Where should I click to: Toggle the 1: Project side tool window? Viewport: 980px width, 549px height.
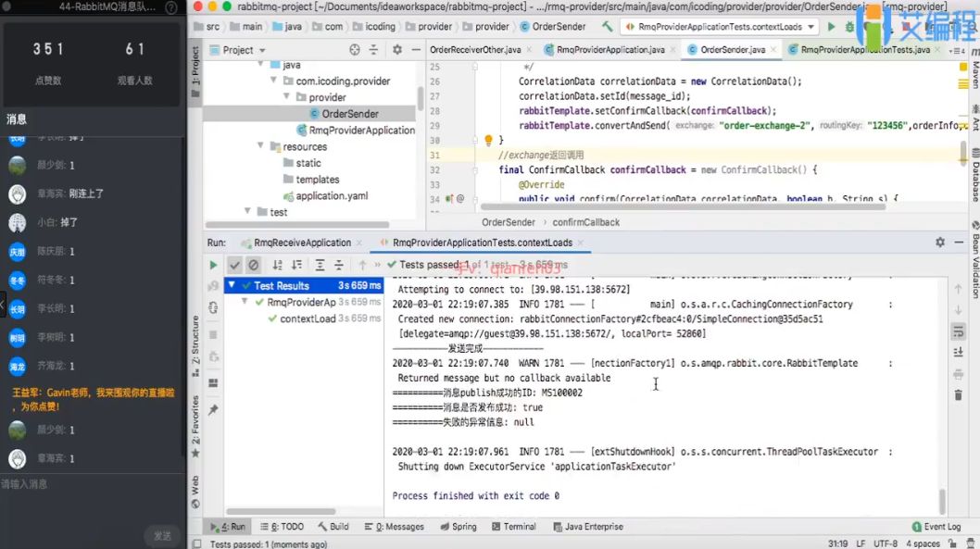coord(195,71)
